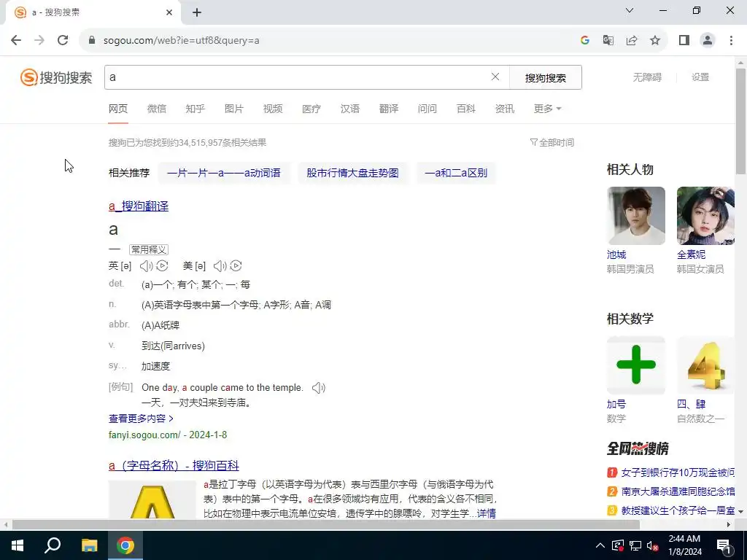Open 设置 settings link
Viewport: 747px width, 560px height.
700,77
